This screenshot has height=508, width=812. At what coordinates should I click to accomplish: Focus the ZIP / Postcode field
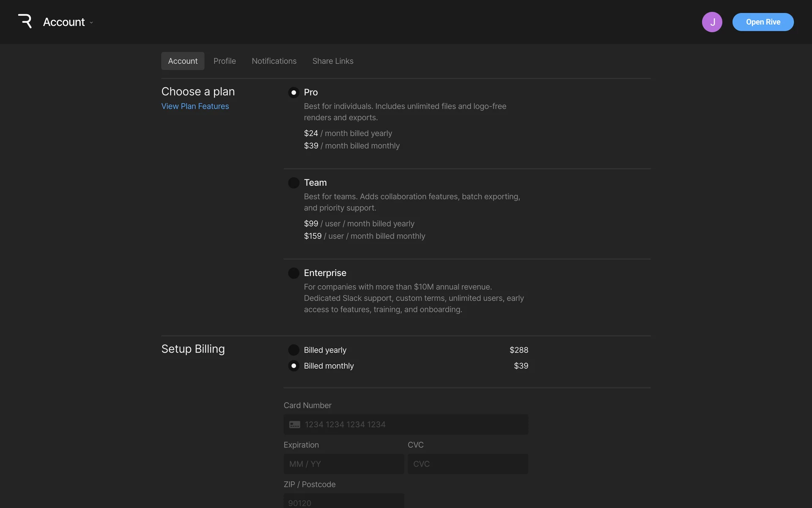tap(343, 502)
